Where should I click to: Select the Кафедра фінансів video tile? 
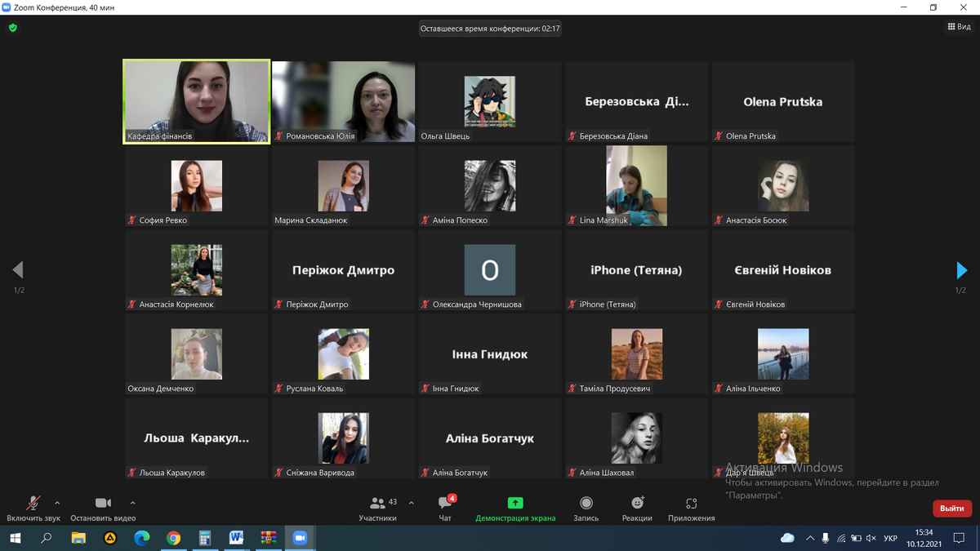coord(196,101)
